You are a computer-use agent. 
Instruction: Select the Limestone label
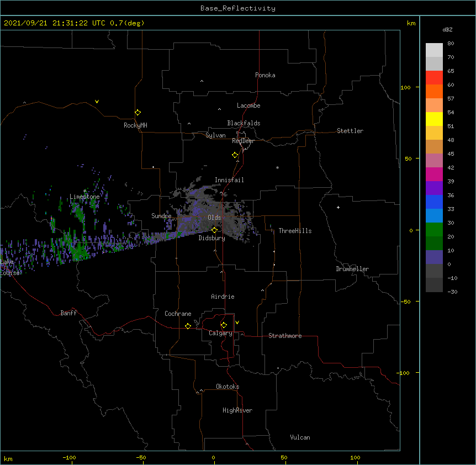pyautogui.click(x=84, y=197)
